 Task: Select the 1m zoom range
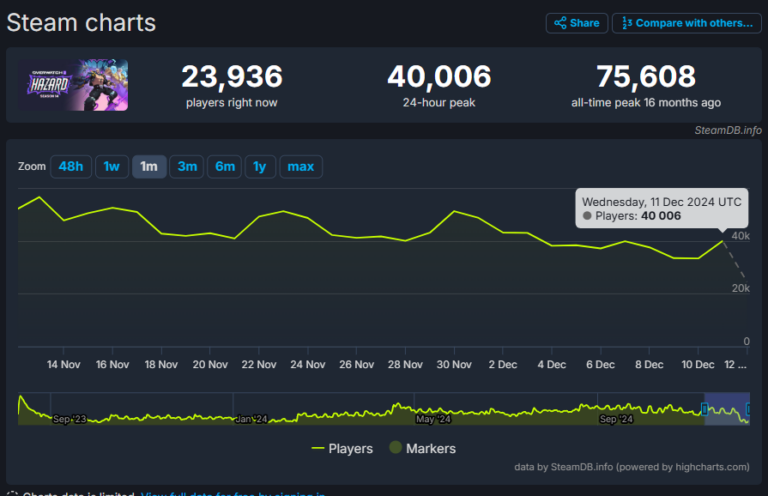tap(149, 166)
